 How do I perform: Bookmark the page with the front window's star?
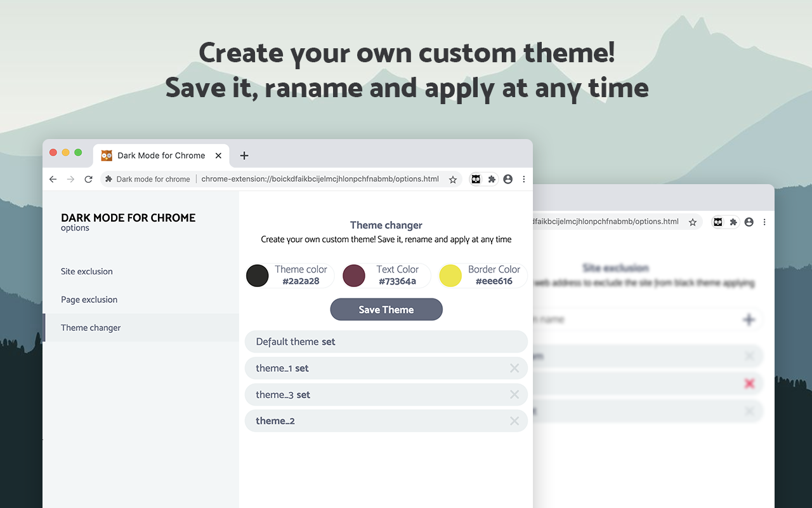click(453, 180)
